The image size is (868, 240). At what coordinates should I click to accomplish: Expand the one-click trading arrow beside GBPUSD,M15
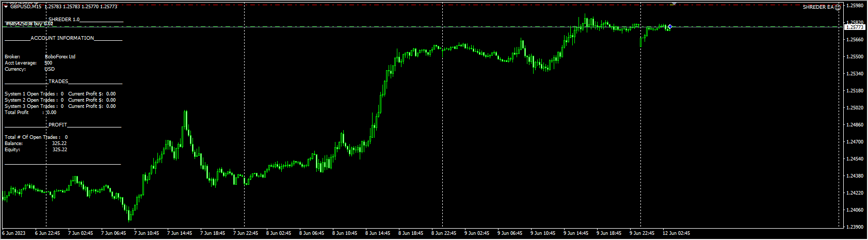(6, 7)
